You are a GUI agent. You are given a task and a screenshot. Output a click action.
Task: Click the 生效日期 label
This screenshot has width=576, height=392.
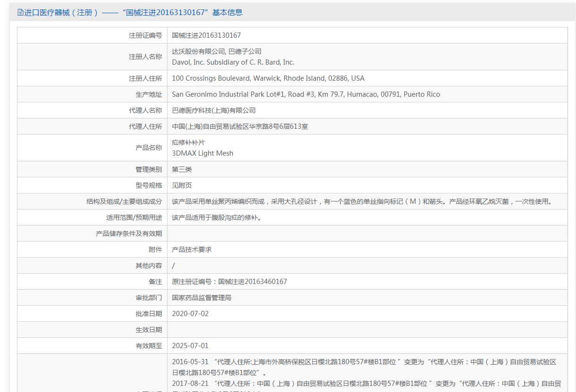coord(149,330)
